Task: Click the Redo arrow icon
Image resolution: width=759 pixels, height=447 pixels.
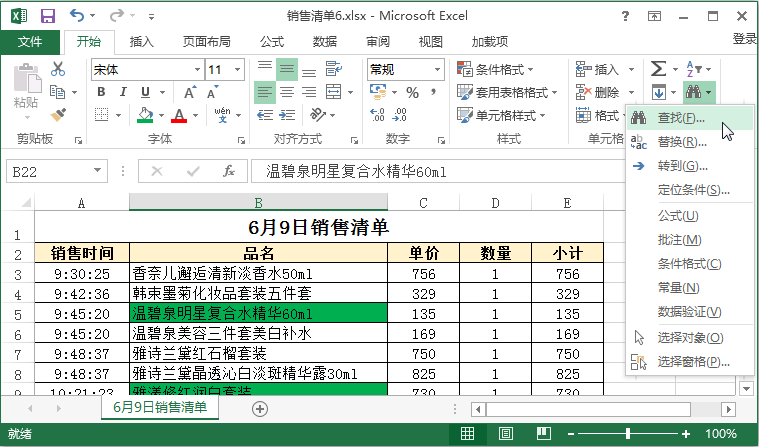Action: [x=117, y=15]
